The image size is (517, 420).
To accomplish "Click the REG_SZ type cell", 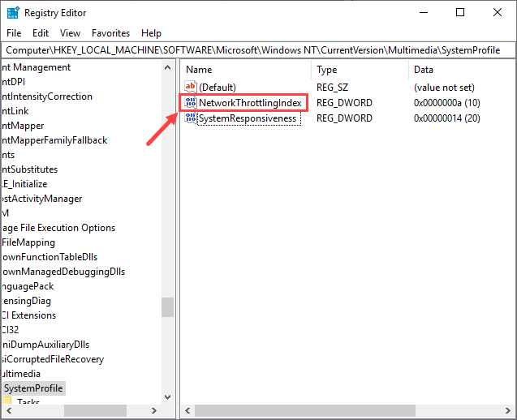I will [x=333, y=88].
